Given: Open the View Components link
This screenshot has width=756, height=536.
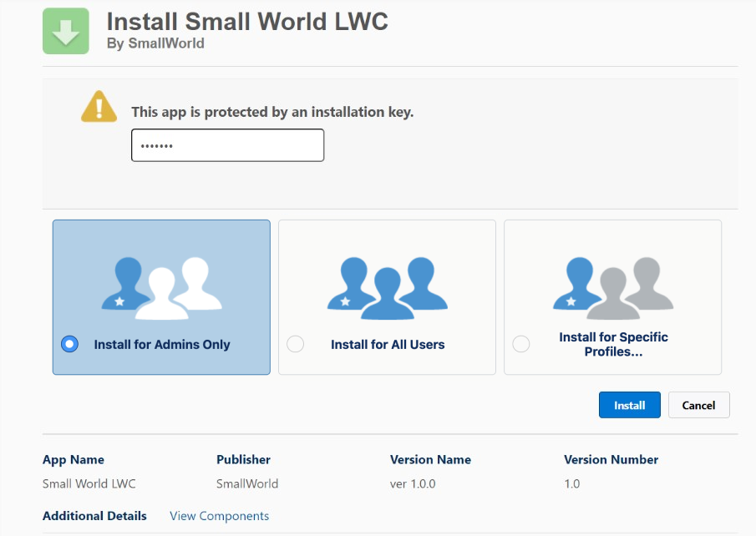Looking at the screenshot, I should click(219, 516).
